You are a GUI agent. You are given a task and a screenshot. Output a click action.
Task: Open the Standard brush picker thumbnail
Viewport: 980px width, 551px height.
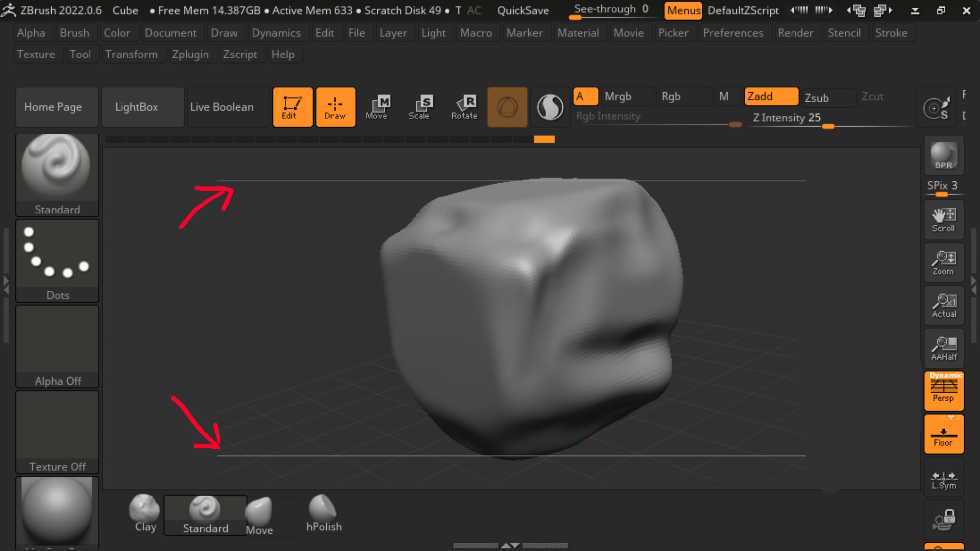pos(57,174)
